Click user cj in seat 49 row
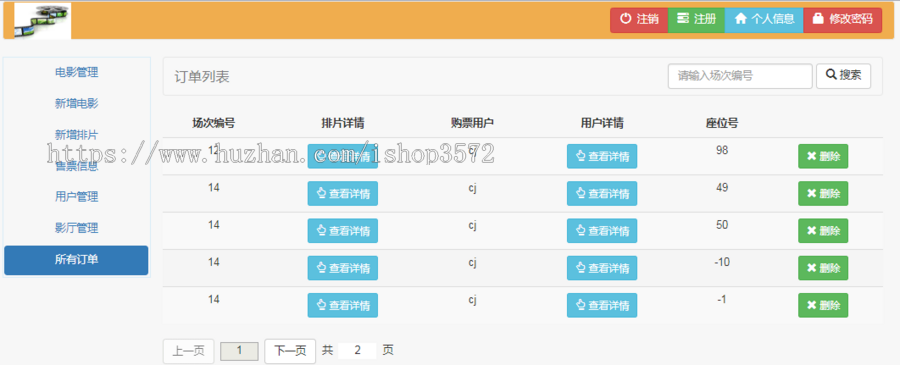The image size is (900, 365). tap(472, 188)
